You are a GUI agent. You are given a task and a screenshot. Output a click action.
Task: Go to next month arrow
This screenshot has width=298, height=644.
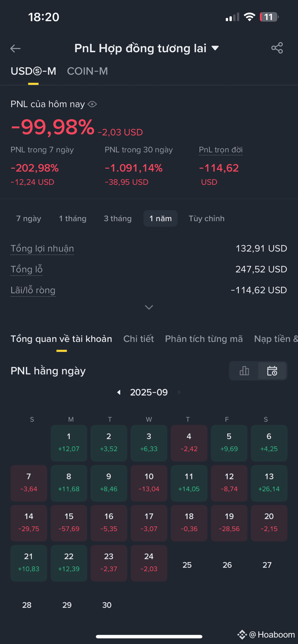[x=179, y=392]
